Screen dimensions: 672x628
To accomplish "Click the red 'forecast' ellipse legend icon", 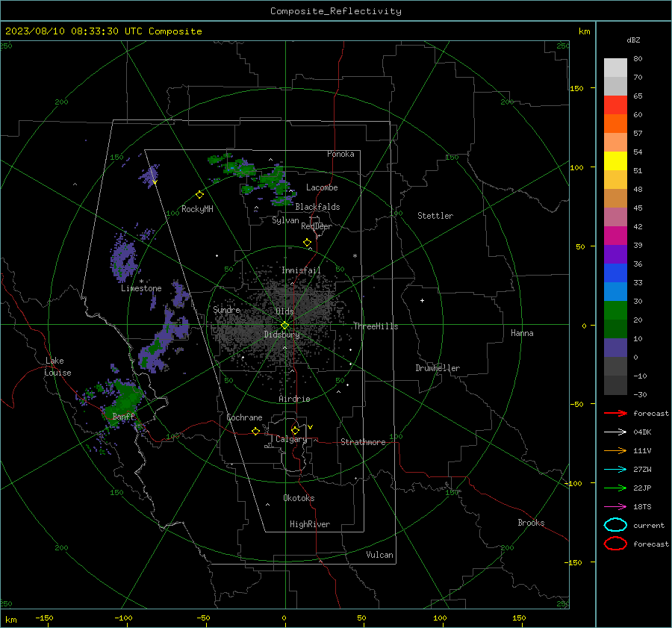I will (x=615, y=544).
